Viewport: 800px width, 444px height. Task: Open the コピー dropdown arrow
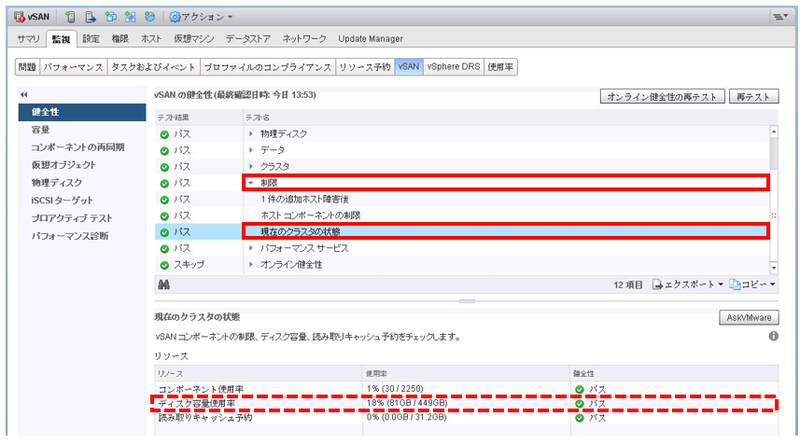click(x=773, y=285)
